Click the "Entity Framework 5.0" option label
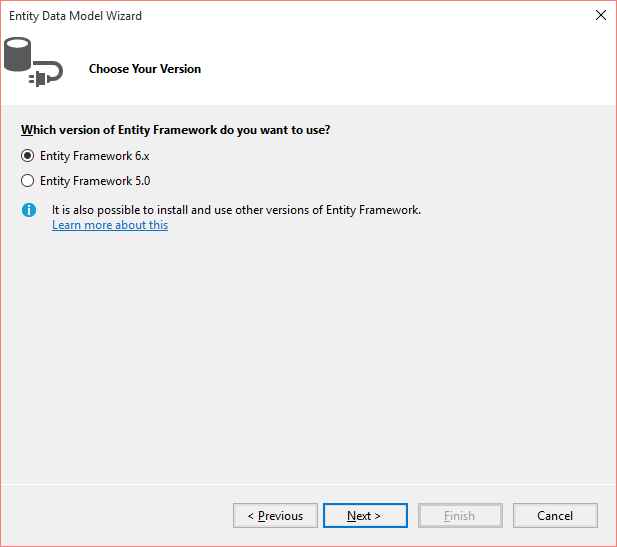This screenshot has width=617, height=547. coord(95,181)
